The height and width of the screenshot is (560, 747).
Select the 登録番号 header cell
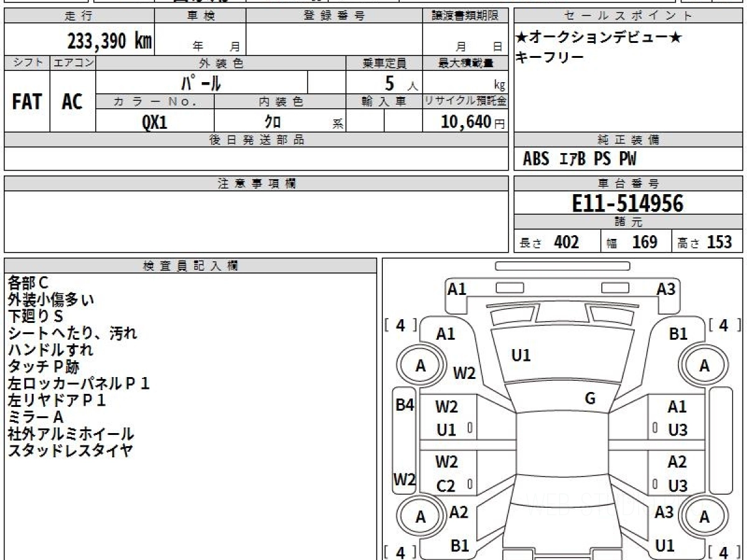[334, 16]
